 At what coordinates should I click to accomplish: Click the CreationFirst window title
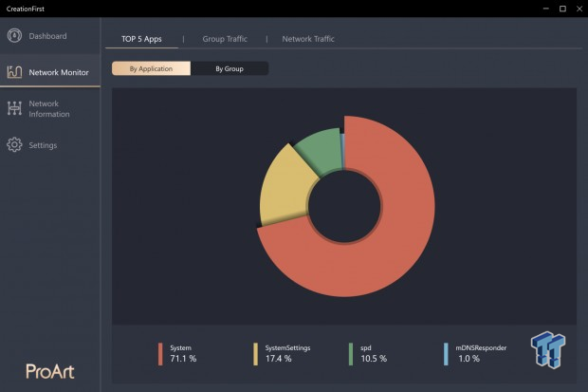pos(25,9)
